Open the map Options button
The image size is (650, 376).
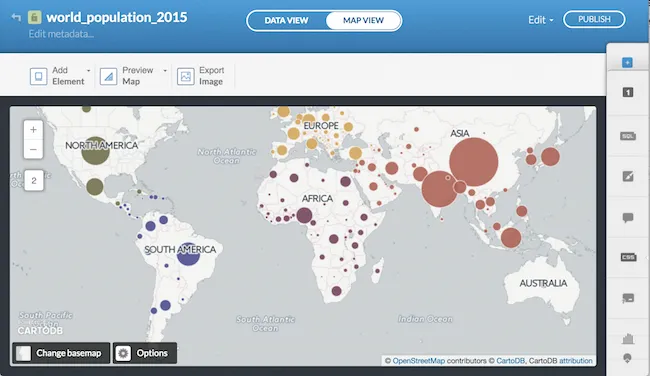[x=145, y=353]
